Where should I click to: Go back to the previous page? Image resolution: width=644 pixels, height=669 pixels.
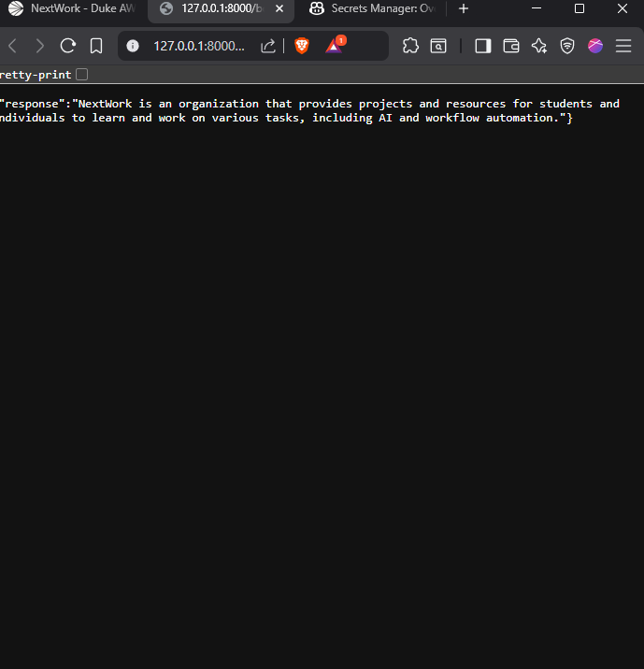pos(12,46)
